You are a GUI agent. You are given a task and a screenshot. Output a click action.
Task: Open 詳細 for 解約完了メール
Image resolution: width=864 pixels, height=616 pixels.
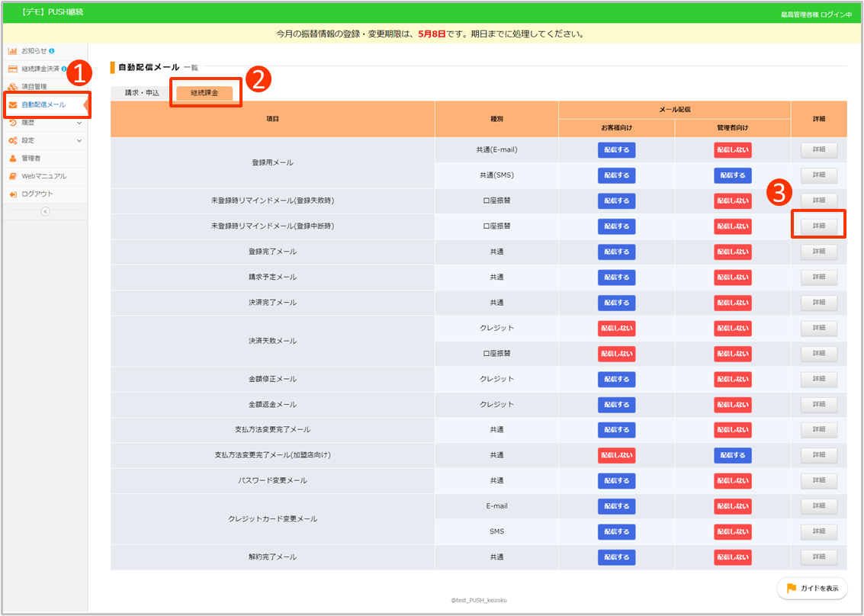(x=818, y=557)
